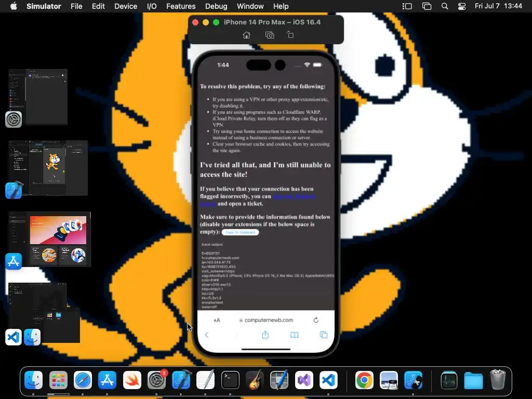Open System Settings with badge in Dock

click(x=156, y=380)
